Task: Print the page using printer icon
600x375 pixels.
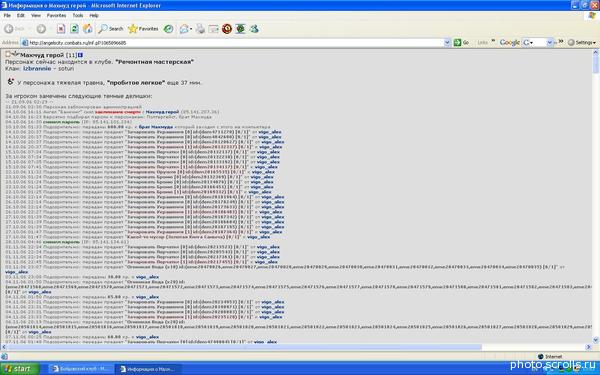Action: pos(201,29)
